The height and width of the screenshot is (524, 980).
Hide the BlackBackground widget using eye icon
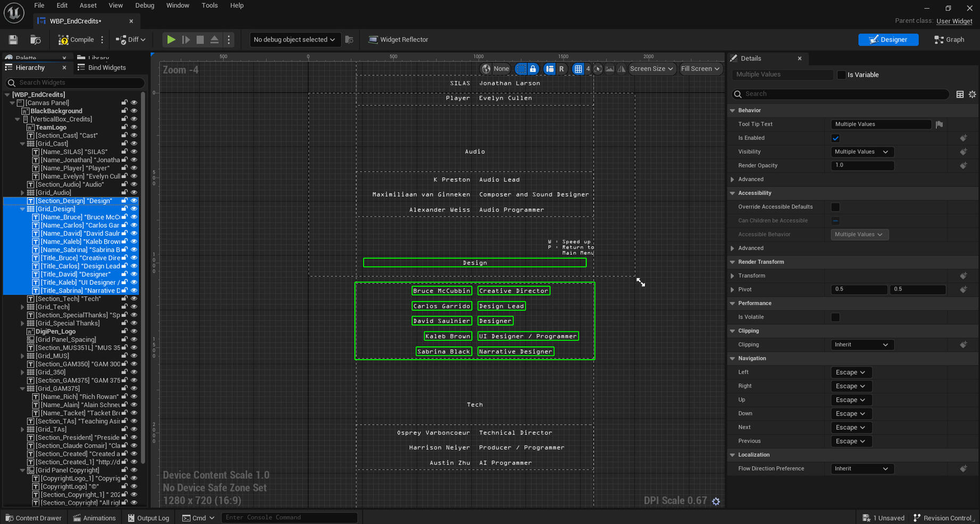coord(134,111)
